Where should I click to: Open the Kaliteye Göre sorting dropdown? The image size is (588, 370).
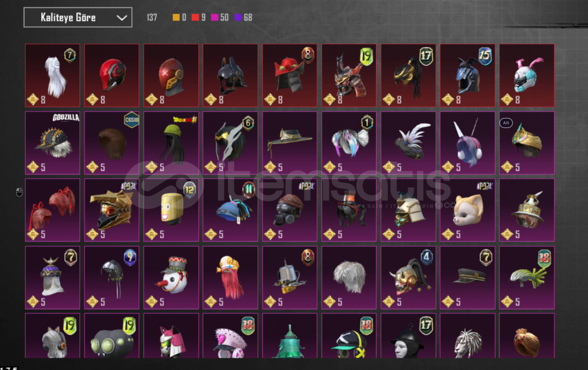point(78,17)
